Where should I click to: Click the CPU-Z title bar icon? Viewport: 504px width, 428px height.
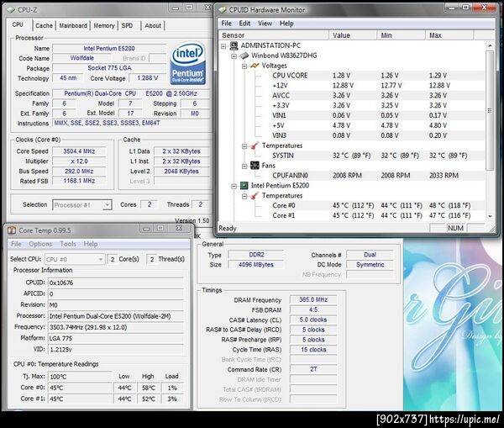(x=11, y=10)
